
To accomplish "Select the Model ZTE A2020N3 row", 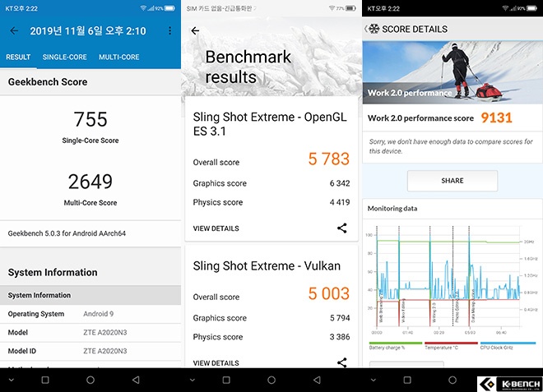I will (90, 333).
